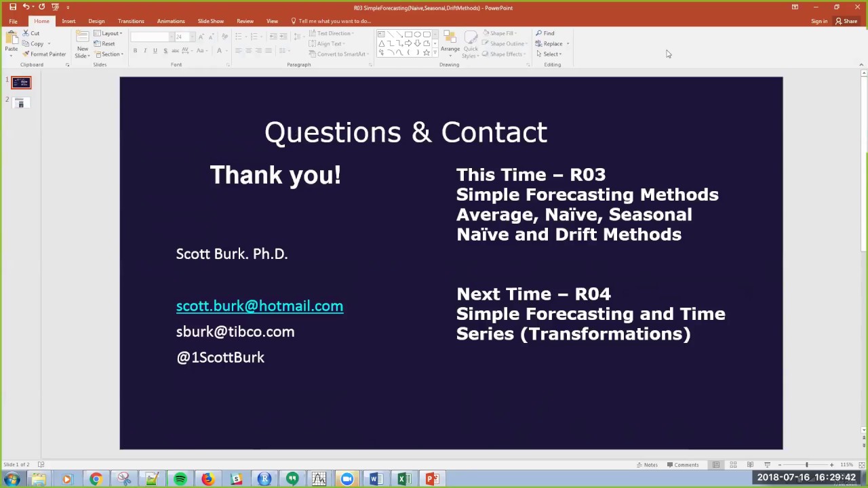Open the Layout dropdown

(108, 33)
